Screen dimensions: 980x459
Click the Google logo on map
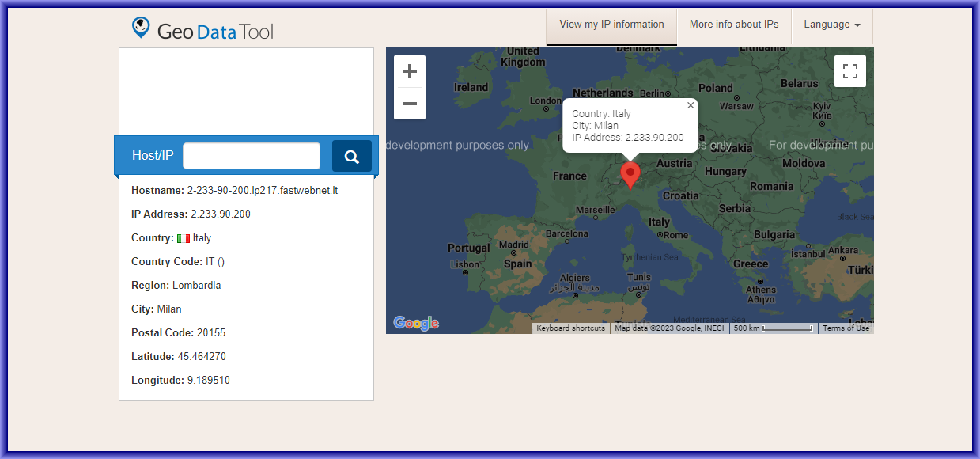pos(416,323)
